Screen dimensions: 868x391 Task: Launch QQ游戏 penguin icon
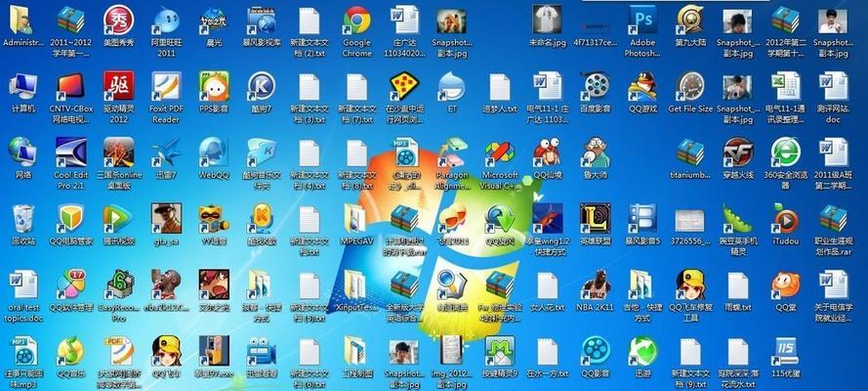point(642,86)
